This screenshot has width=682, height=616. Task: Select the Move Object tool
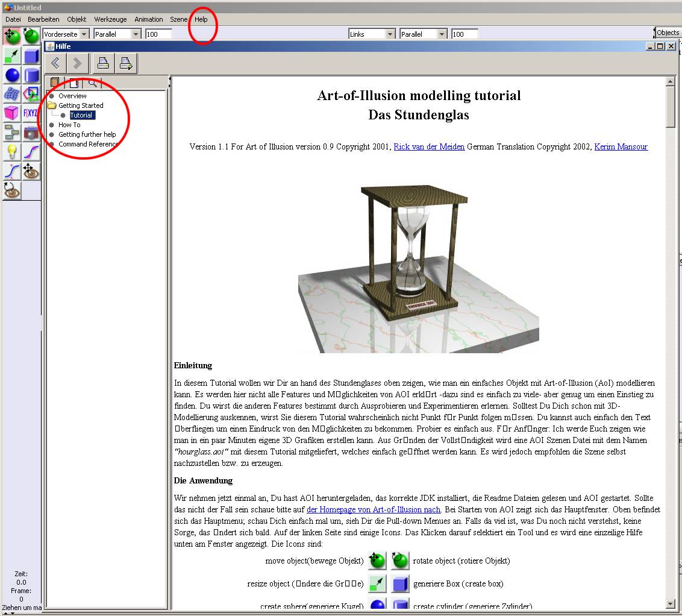tap(12, 36)
